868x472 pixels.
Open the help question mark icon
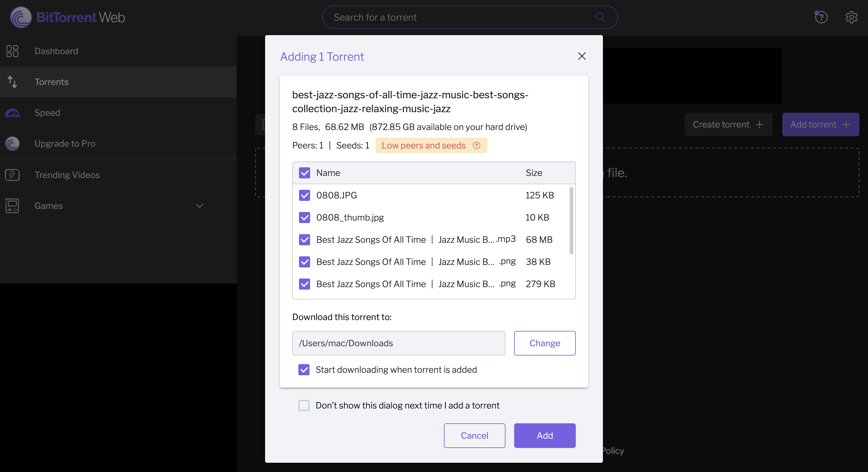(x=821, y=17)
